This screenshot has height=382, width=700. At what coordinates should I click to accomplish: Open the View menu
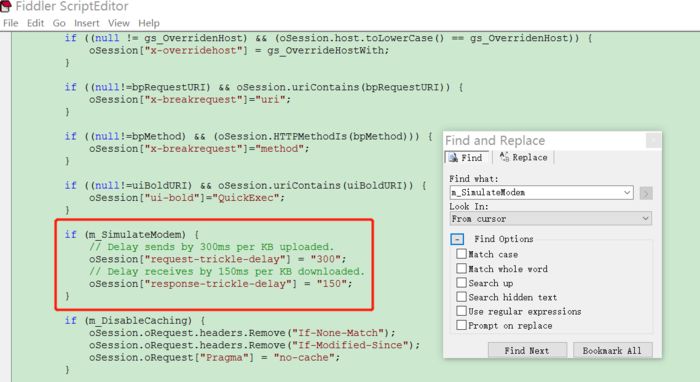(118, 23)
